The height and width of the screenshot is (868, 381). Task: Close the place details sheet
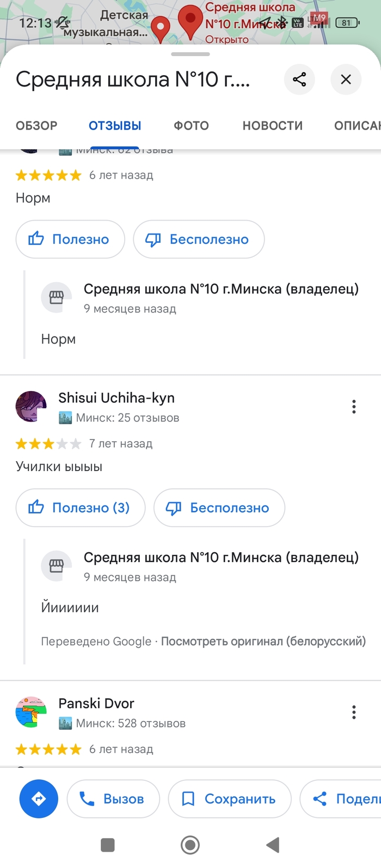click(346, 80)
